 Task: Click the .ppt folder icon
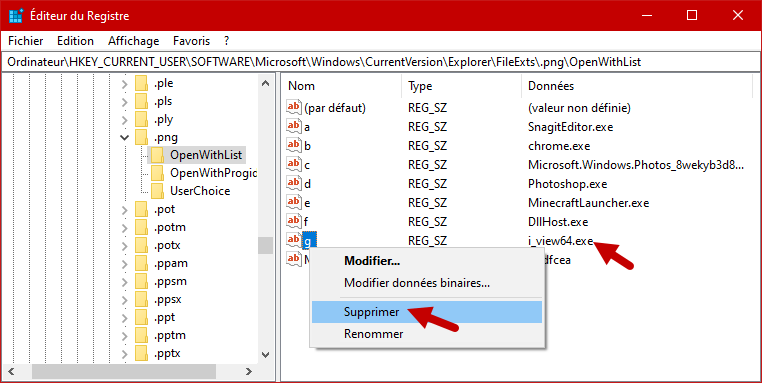click(x=141, y=317)
